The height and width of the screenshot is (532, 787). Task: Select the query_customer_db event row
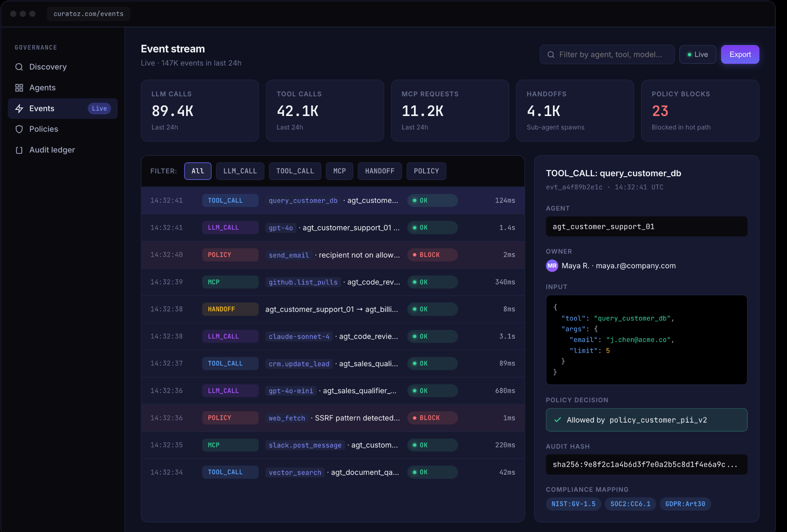click(333, 200)
